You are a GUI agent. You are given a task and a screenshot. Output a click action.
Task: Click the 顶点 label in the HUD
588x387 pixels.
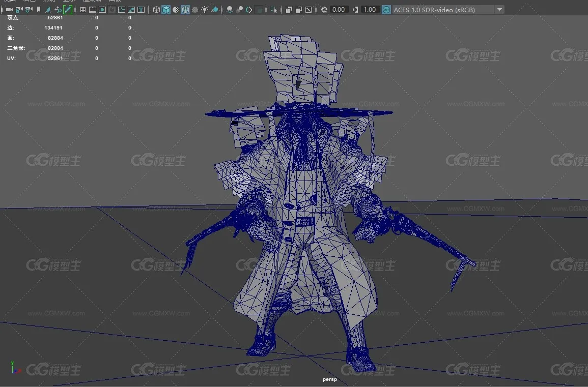(14, 18)
